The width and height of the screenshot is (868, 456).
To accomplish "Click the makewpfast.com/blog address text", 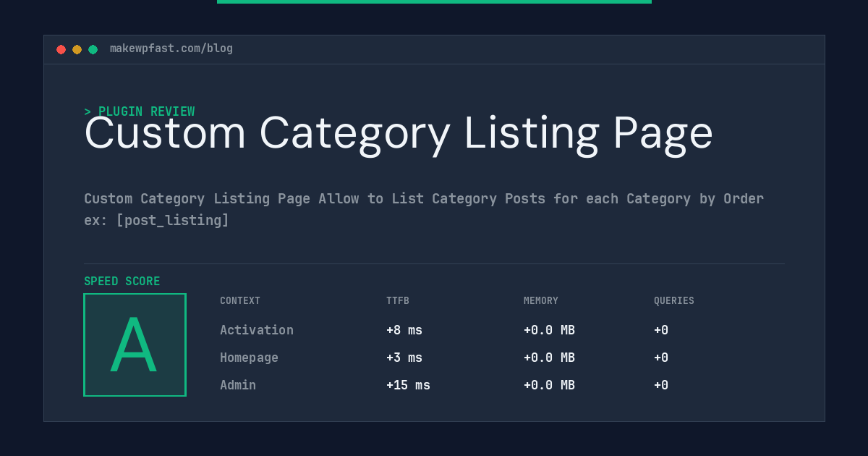I will click(171, 48).
